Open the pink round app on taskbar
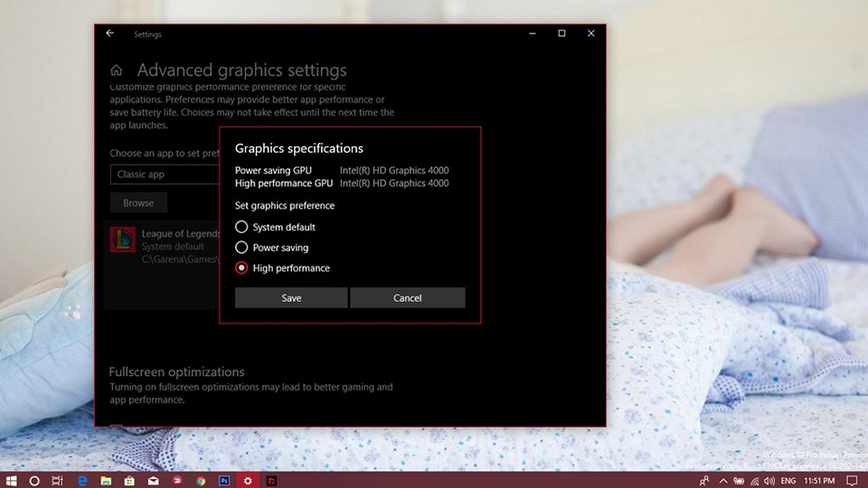 coord(177,480)
